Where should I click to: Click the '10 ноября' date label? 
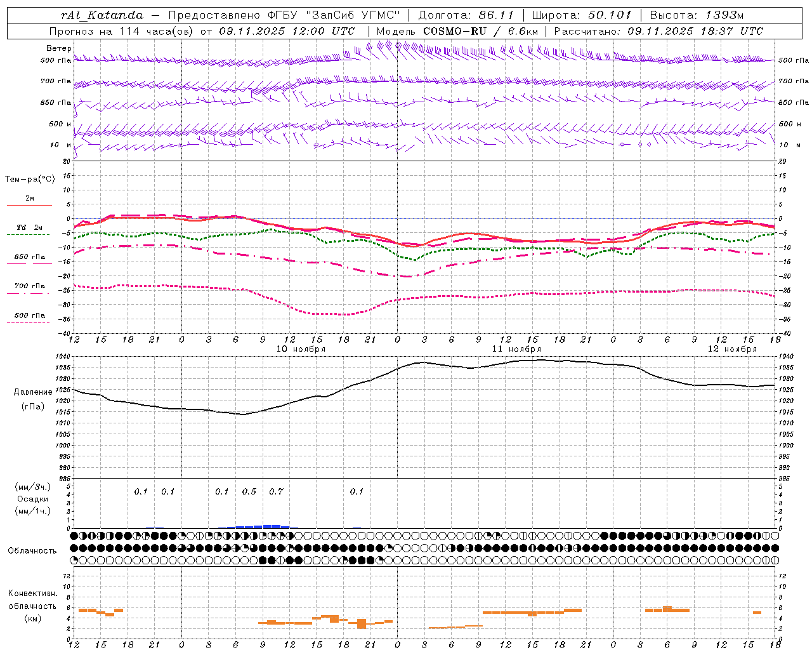click(x=301, y=349)
